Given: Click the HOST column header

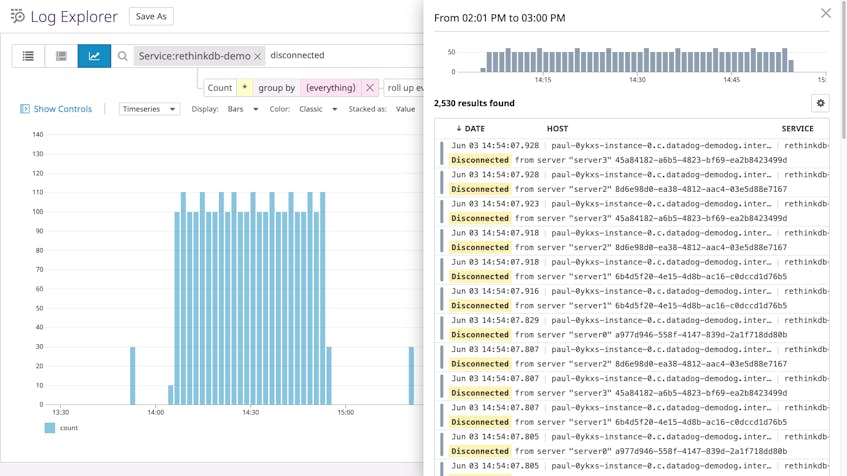Looking at the screenshot, I should [557, 129].
